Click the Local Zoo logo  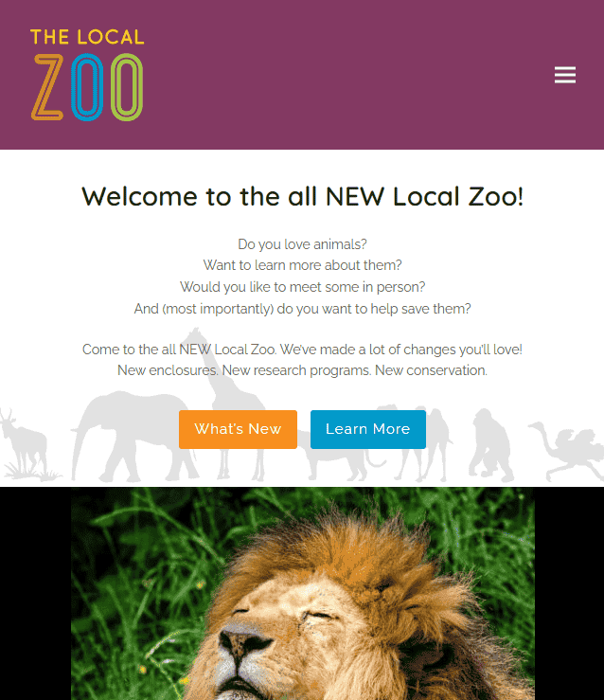(87, 75)
